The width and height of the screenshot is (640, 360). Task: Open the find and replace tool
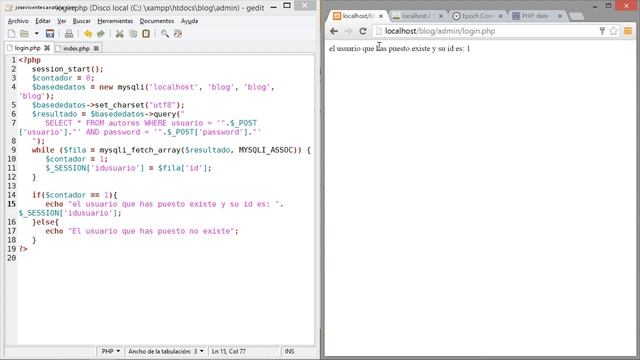(178, 34)
